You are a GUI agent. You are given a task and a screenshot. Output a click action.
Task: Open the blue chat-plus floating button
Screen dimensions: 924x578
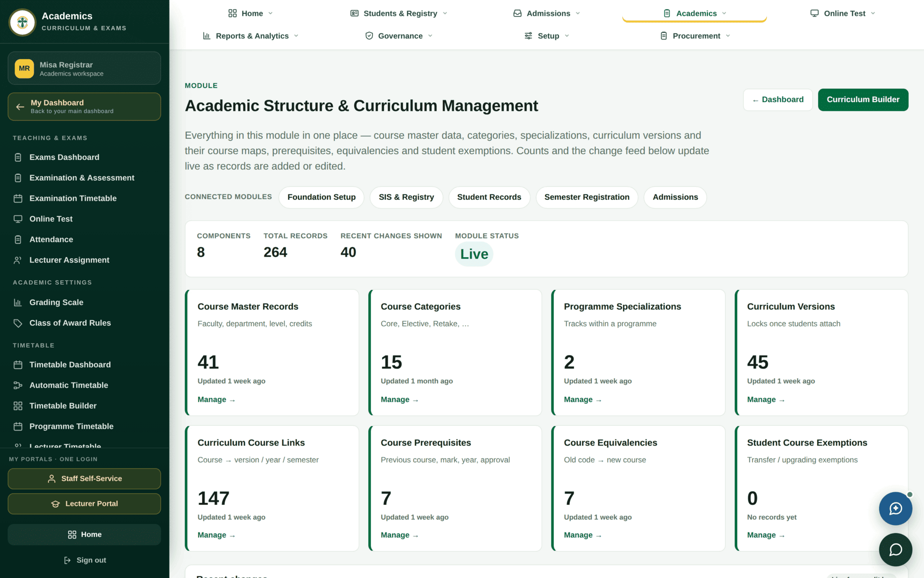pos(895,509)
